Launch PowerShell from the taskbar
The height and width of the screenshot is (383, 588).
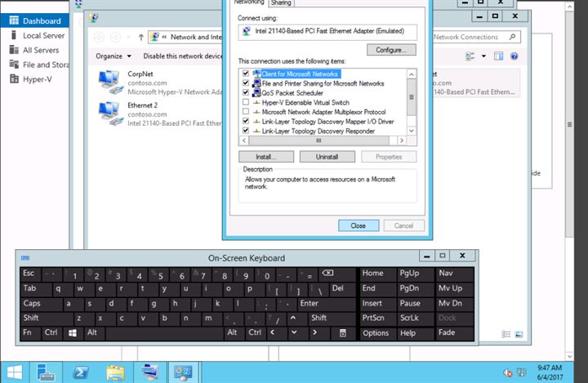(x=81, y=372)
